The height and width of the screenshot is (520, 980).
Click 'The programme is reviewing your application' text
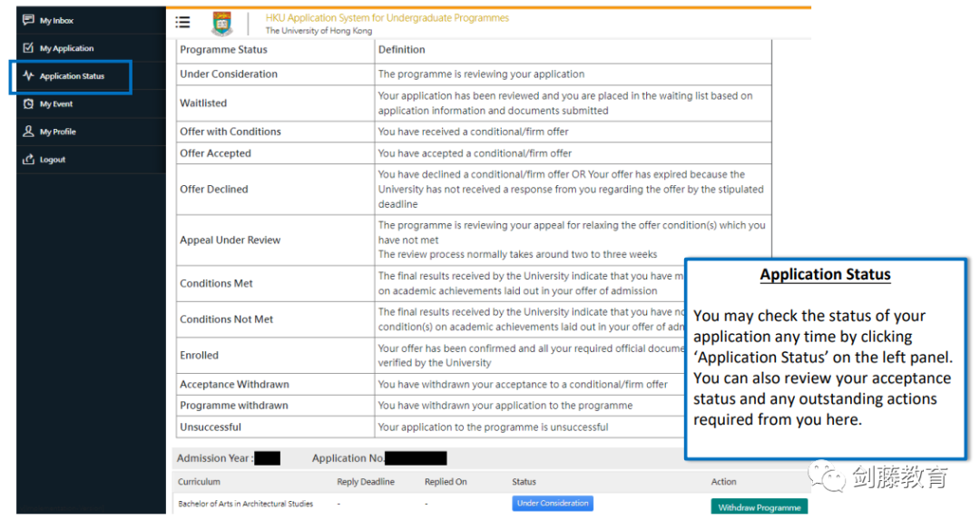pyautogui.click(x=481, y=74)
